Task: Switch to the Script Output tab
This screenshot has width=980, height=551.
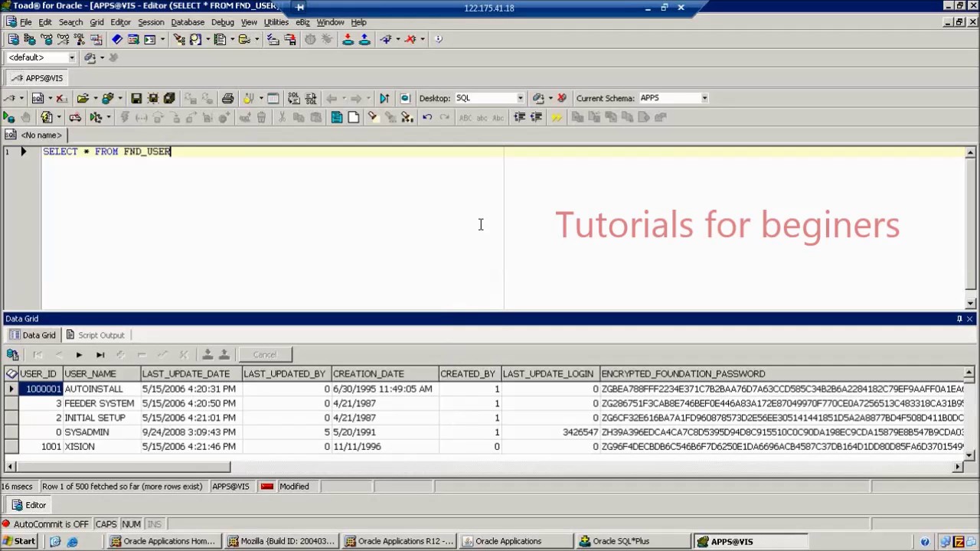Action: [x=95, y=335]
